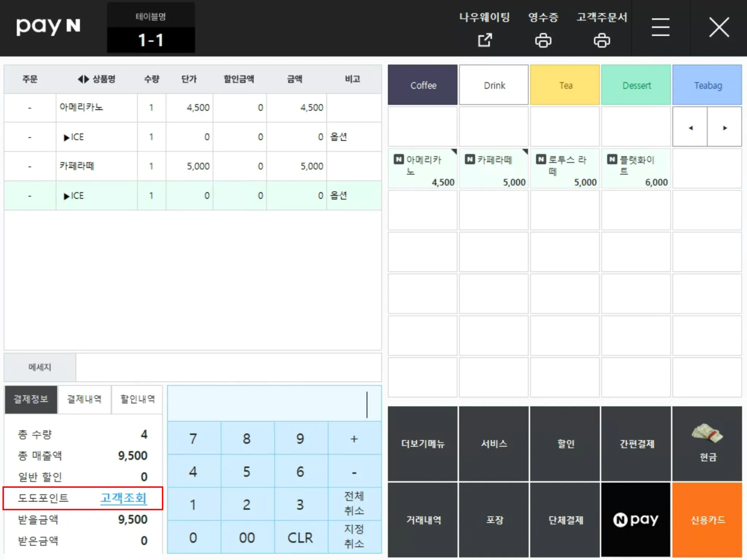747x560 pixels.
Task: Open the 할인내역 discount history tab
Action: [138, 399]
